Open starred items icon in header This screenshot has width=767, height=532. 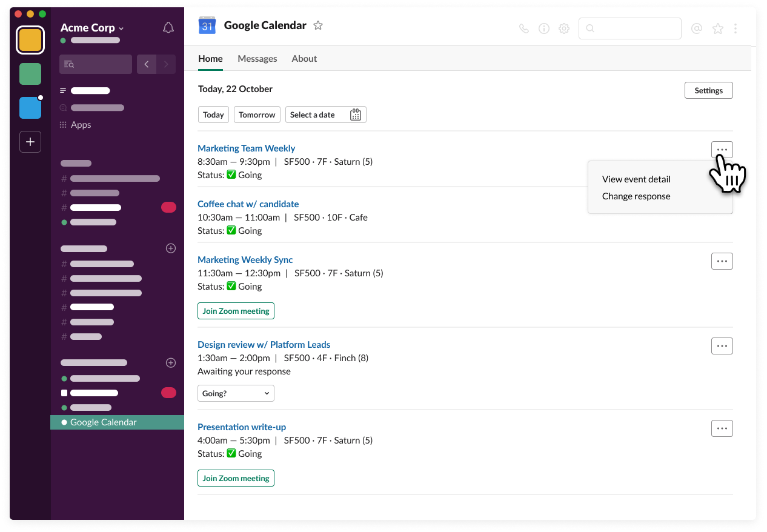click(718, 28)
